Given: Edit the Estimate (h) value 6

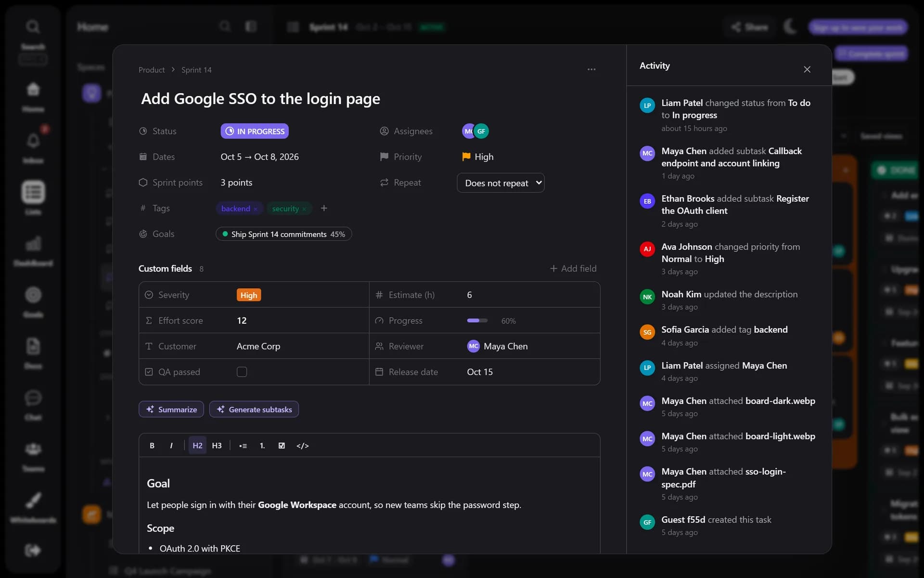Looking at the screenshot, I should pos(469,295).
